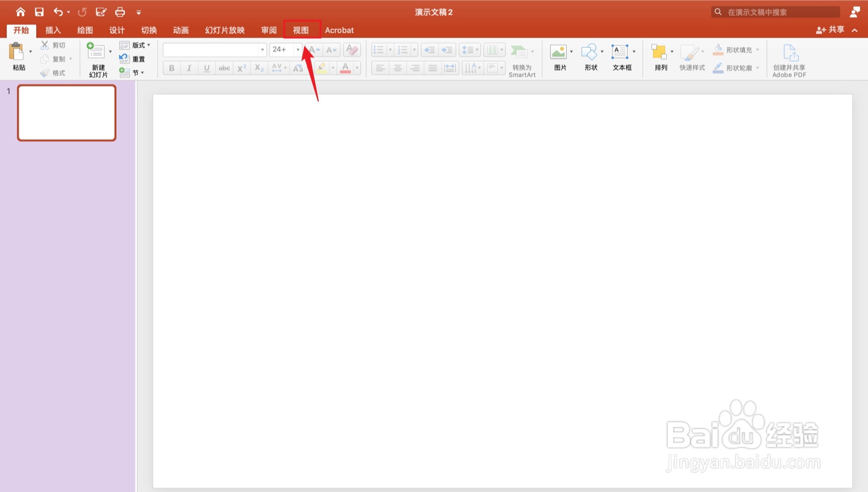
Task: Increase the font size
Action: pyautogui.click(x=314, y=50)
